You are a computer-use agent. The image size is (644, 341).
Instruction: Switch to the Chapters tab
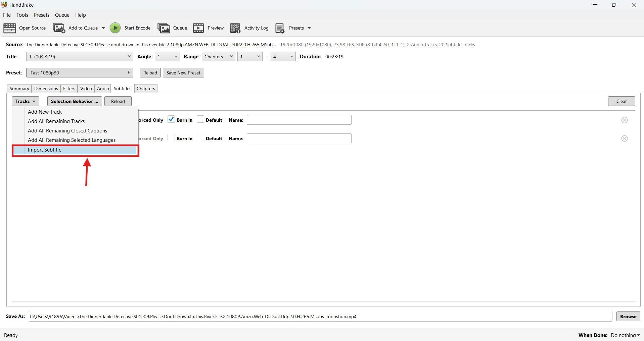coord(146,89)
